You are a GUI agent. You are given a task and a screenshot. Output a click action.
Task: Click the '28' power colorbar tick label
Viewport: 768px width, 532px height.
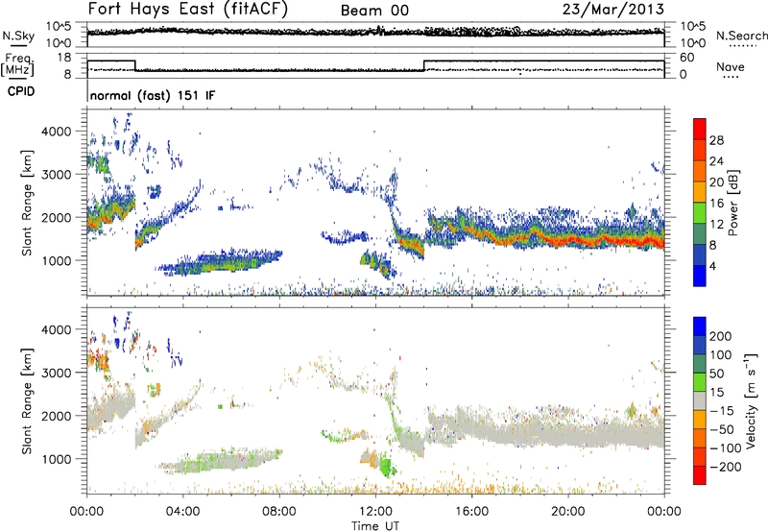click(x=716, y=140)
